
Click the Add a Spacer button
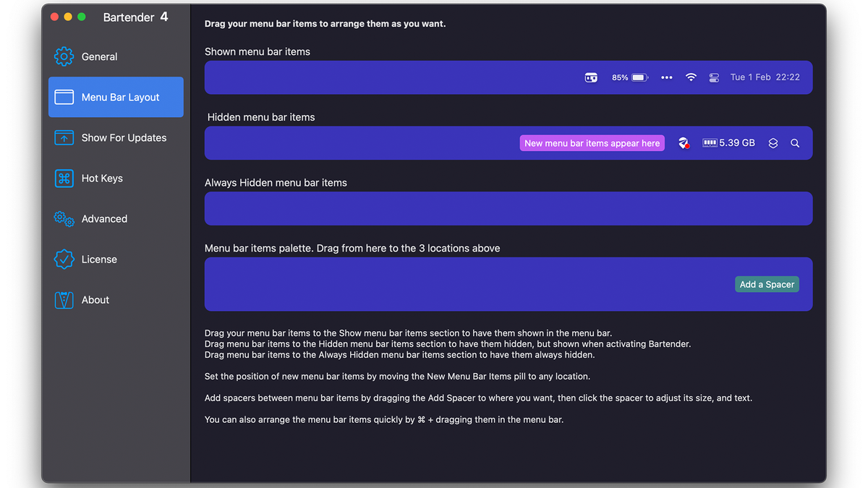point(767,284)
